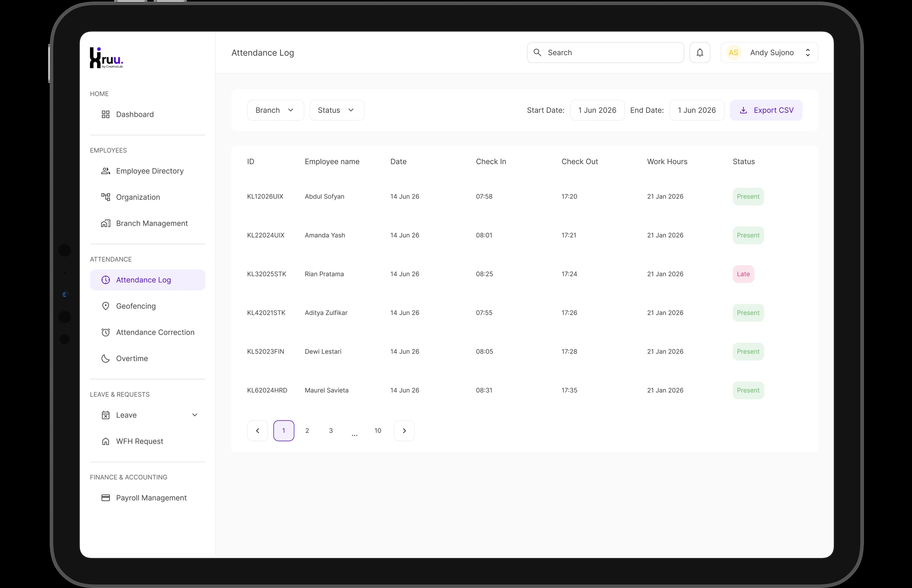Click the Employee Directory people icon
The image size is (912, 588).
click(105, 171)
